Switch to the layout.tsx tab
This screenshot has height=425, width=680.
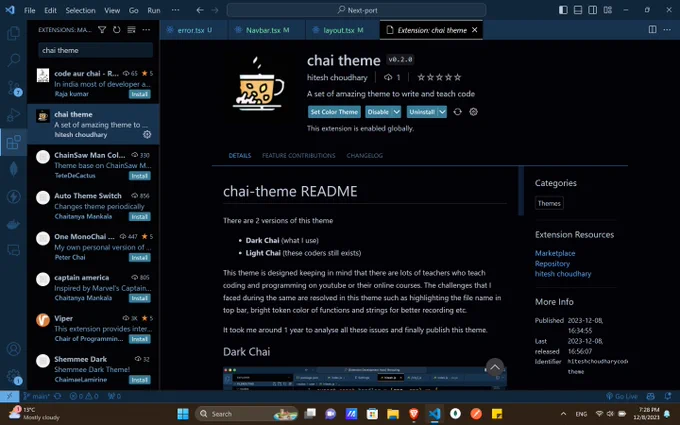(342, 30)
